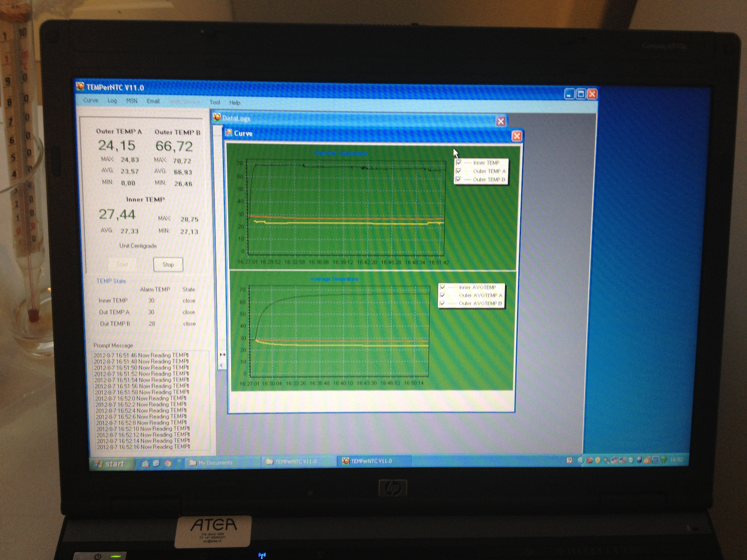Image resolution: width=747 pixels, height=560 pixels.
Task: Collapse panel using left arrow chevron
Action: pos(222,365)
